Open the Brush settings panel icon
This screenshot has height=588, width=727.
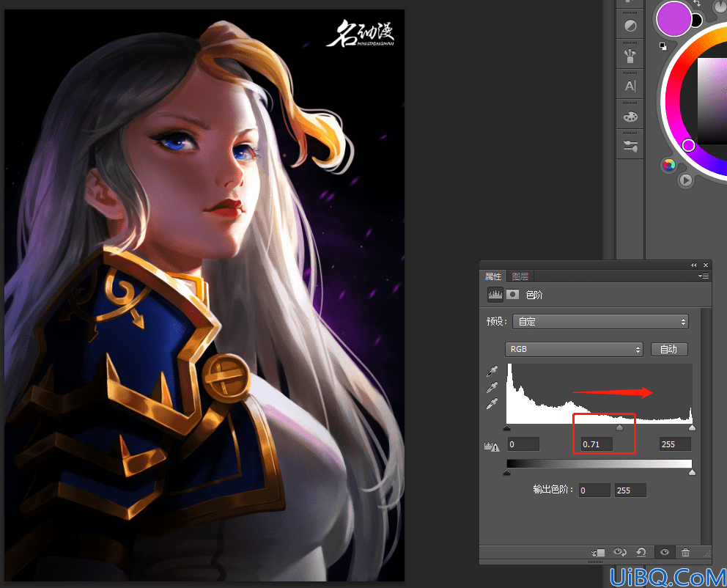click(x=630, y=147)
